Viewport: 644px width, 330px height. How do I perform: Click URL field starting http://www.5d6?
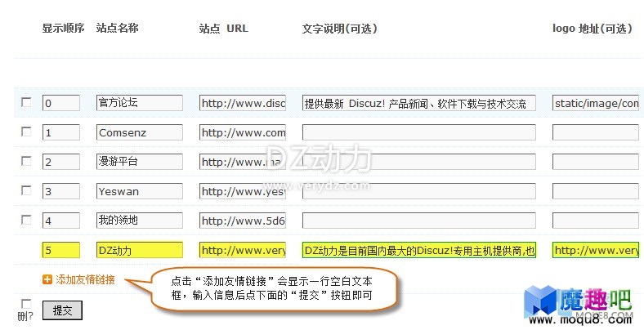point(243,221)
